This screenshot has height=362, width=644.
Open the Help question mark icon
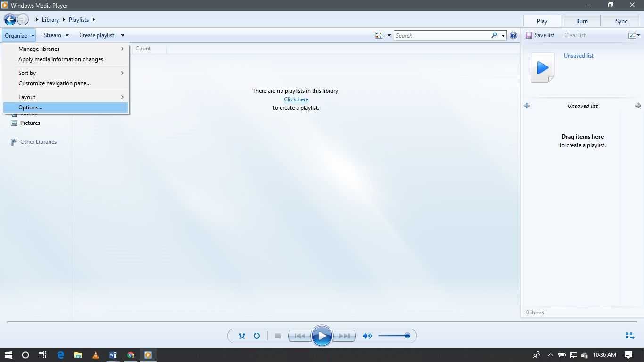coord(513,35)
